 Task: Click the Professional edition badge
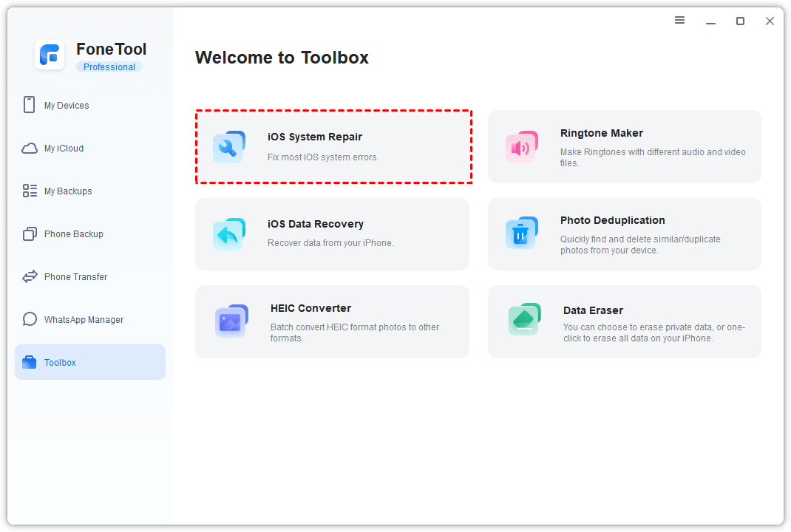[109, 67]
